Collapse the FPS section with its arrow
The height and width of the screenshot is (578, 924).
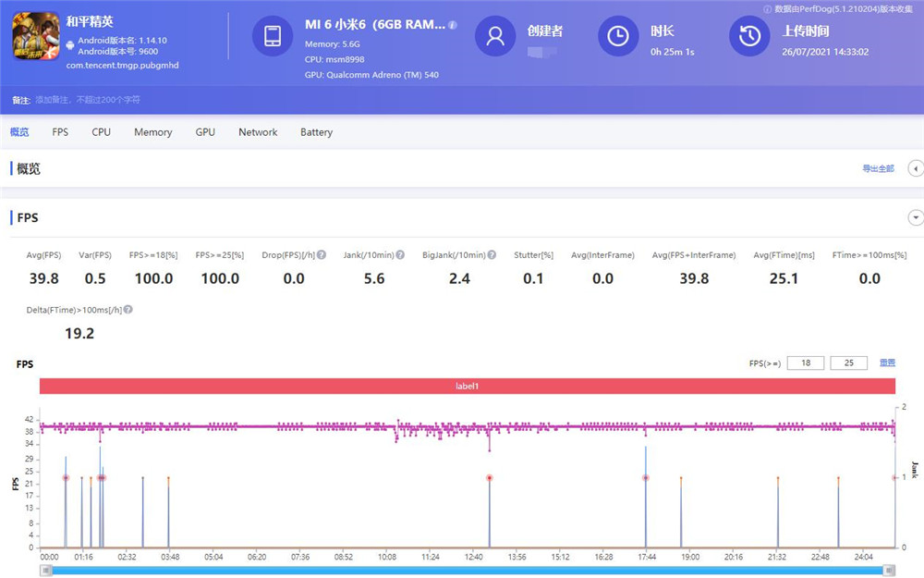[x=916, y=218]
